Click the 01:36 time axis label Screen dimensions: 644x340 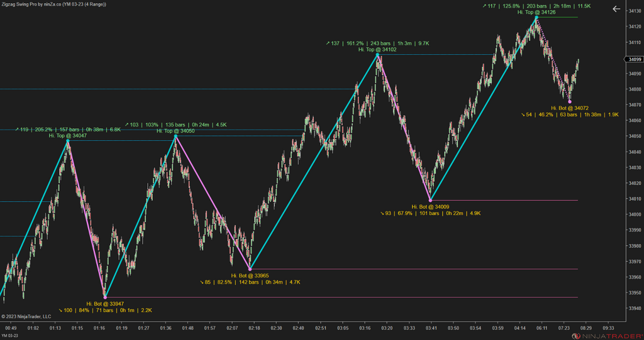click(x=166, y=328)
